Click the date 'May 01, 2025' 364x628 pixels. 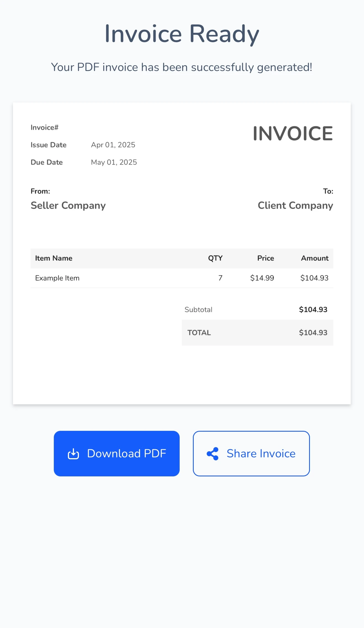114,162
